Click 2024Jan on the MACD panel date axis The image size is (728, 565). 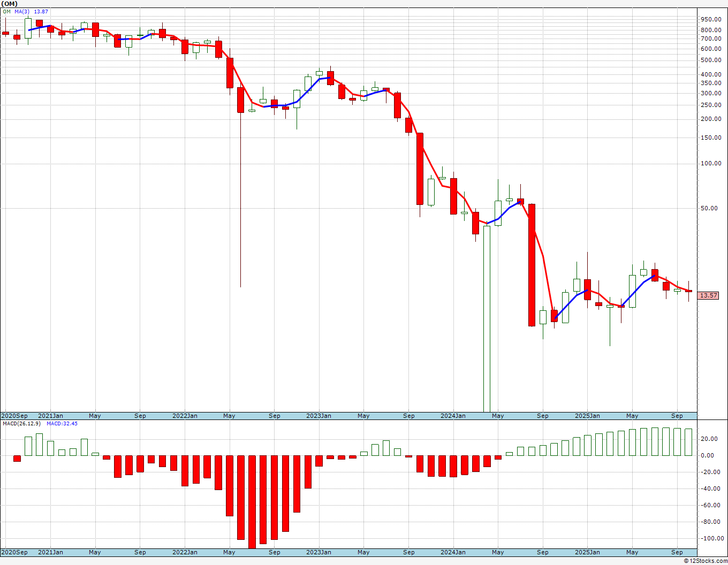point(453,552)
